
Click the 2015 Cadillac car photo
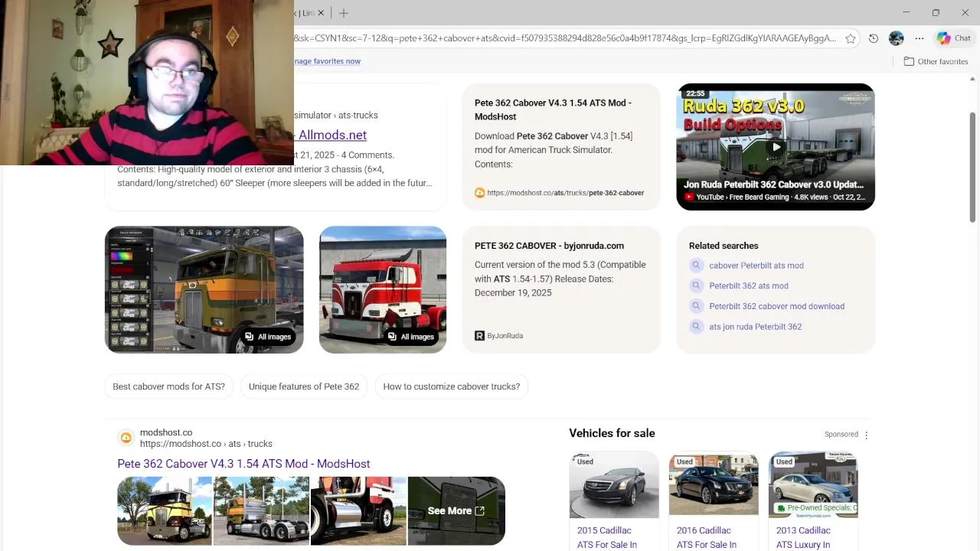pos(614,485)
